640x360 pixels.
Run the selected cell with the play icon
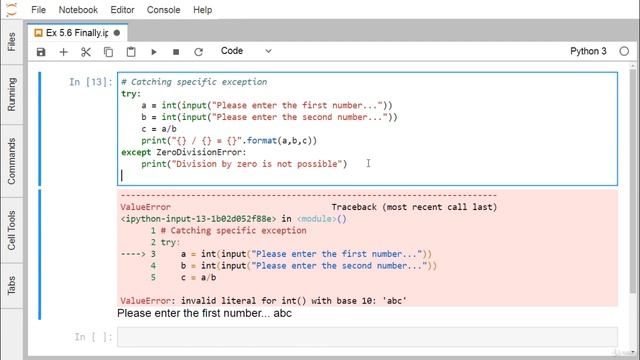coord(153,52)
